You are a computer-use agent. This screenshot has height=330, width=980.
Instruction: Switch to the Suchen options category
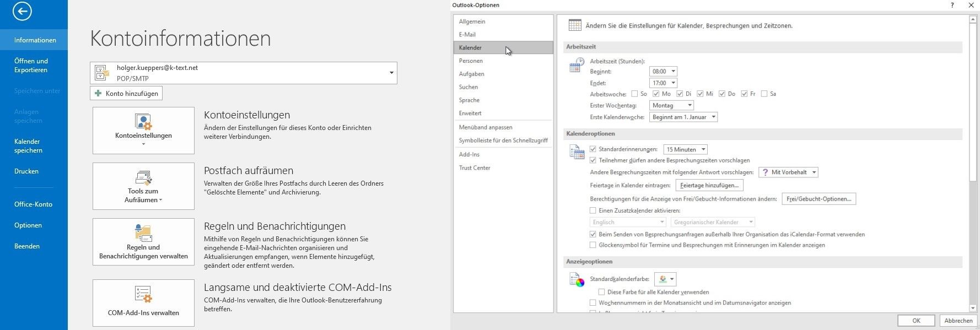503,87
